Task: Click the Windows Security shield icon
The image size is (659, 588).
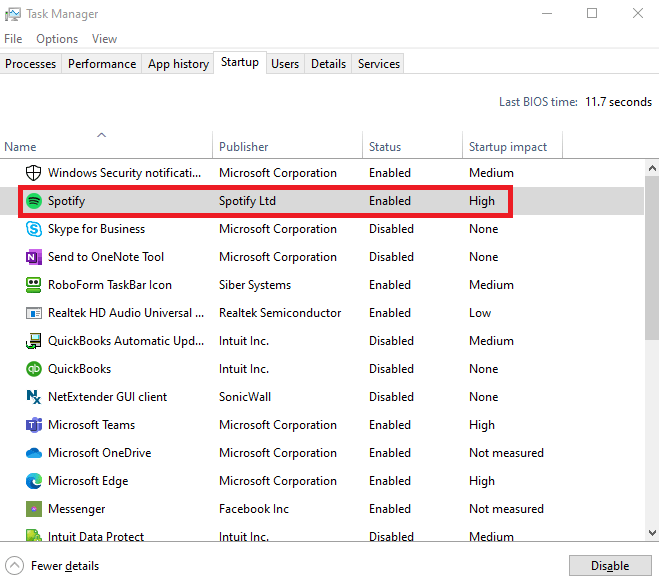Action: click(34, 173)
